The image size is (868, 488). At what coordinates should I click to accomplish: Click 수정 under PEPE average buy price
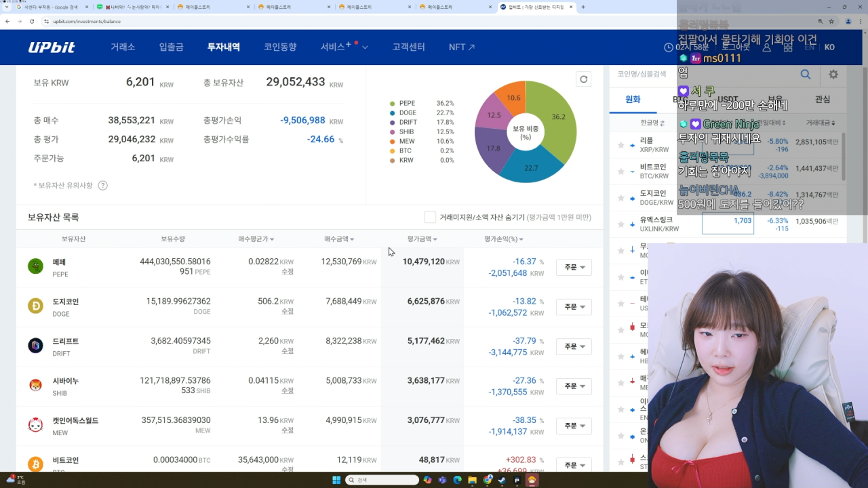288,272
